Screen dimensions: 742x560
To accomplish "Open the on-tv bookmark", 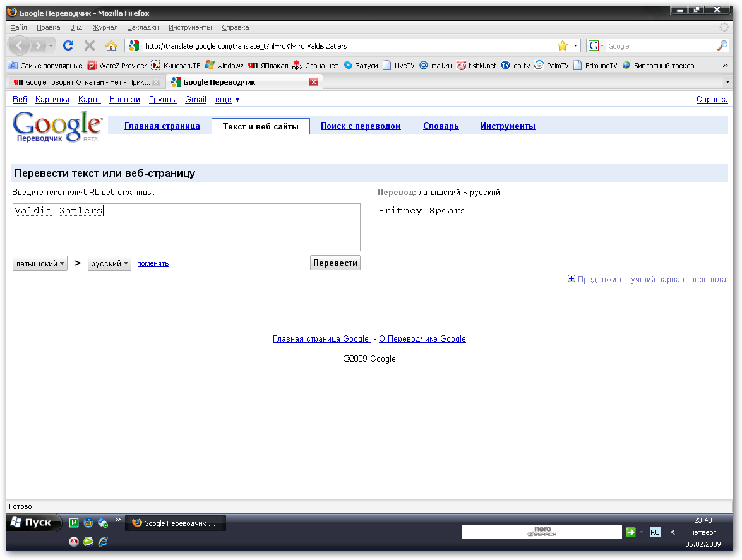I will 515,65.
